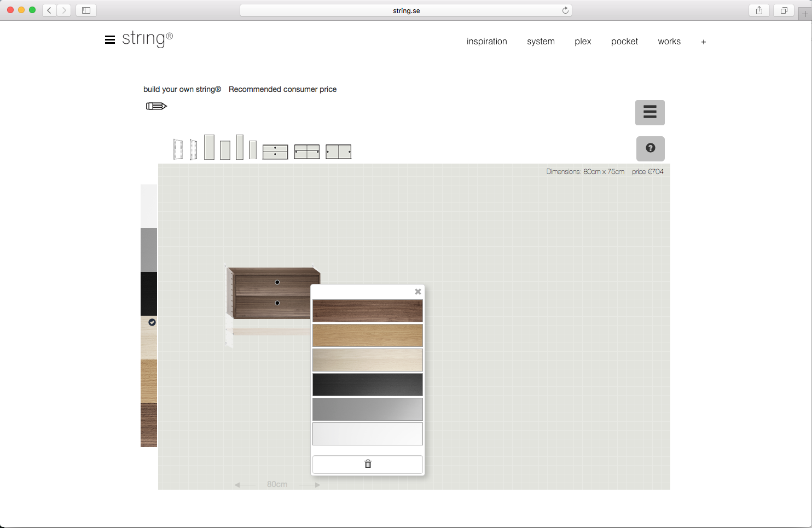Pick walnut in left color strip
The image size is (812, 528).
[x=149, y=425]
